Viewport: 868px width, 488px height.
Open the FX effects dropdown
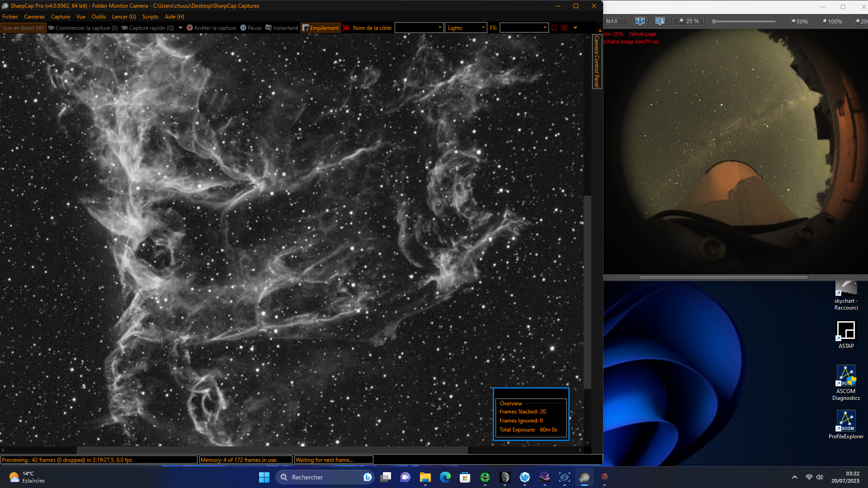tap(524, 28)
